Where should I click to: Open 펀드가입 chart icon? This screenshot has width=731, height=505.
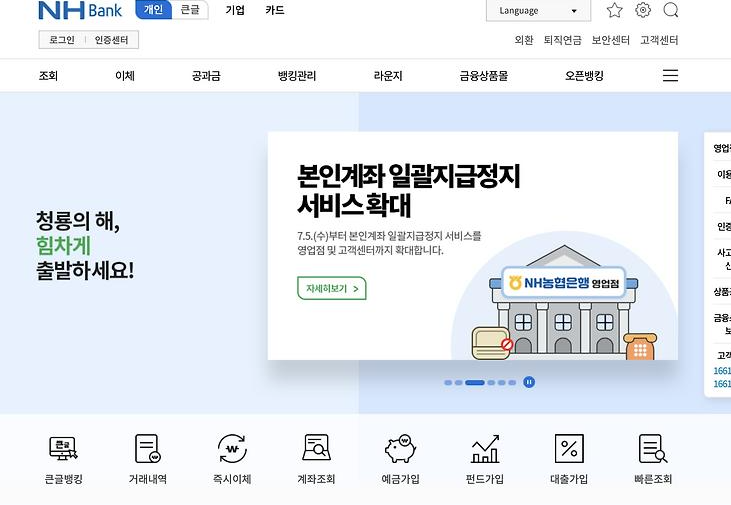pyautogui.click(x=485, y=449)
